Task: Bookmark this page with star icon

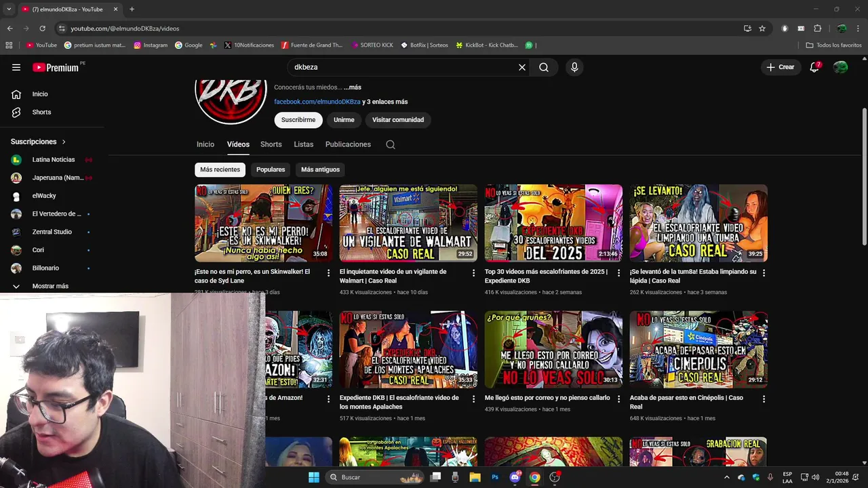Action: tap(762, 28)
